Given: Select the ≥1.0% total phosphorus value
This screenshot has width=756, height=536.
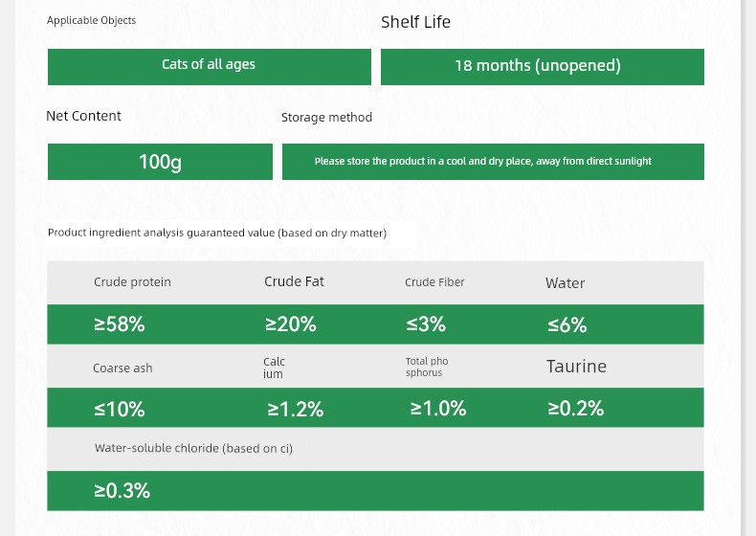Looking at the screenshot, I should click(438, 409).
